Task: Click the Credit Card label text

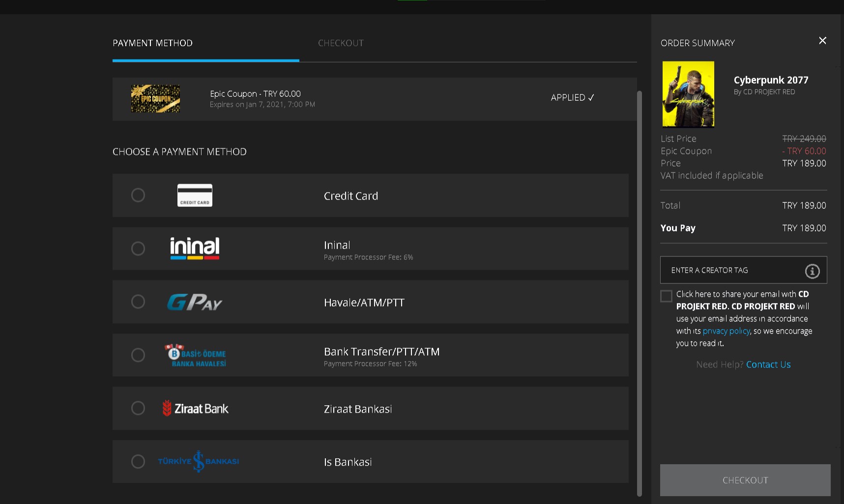Action: coord(351,196)
